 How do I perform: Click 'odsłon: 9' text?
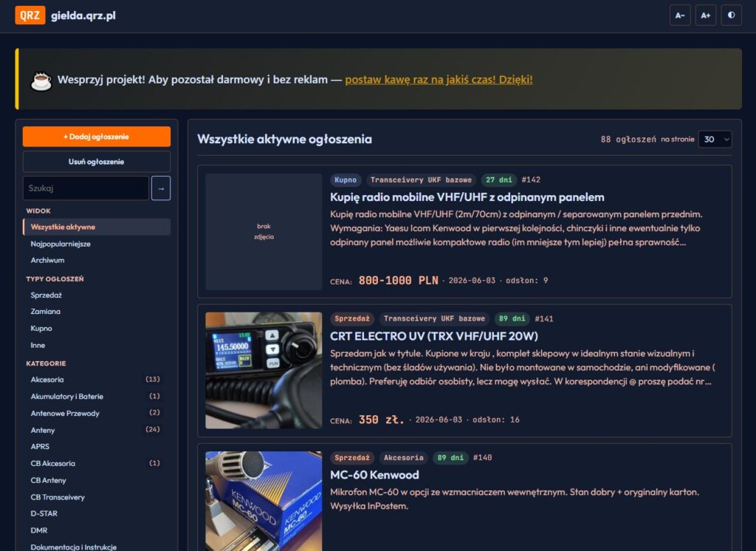527,281
